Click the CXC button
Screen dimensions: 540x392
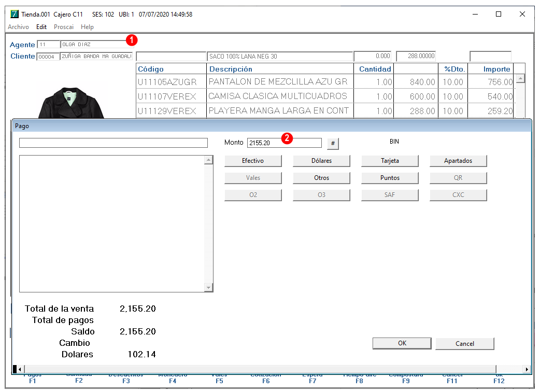458,195
